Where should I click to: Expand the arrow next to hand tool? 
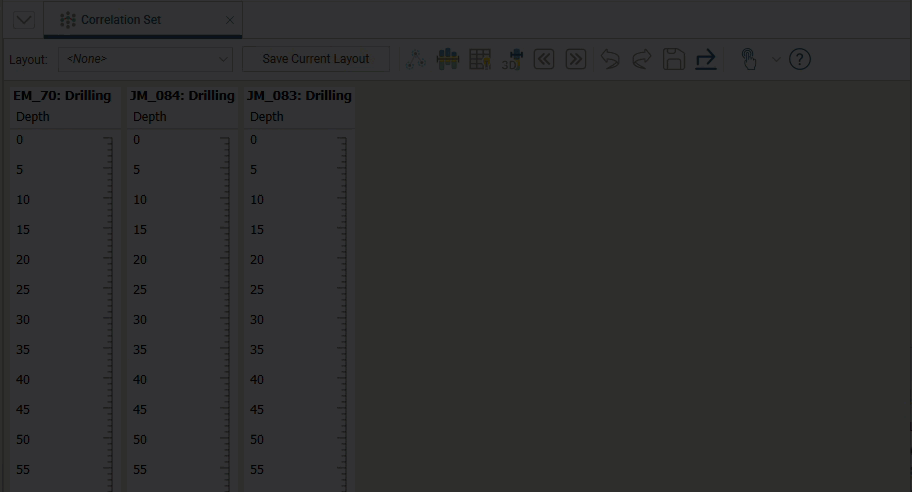click(x=775, y=59)
